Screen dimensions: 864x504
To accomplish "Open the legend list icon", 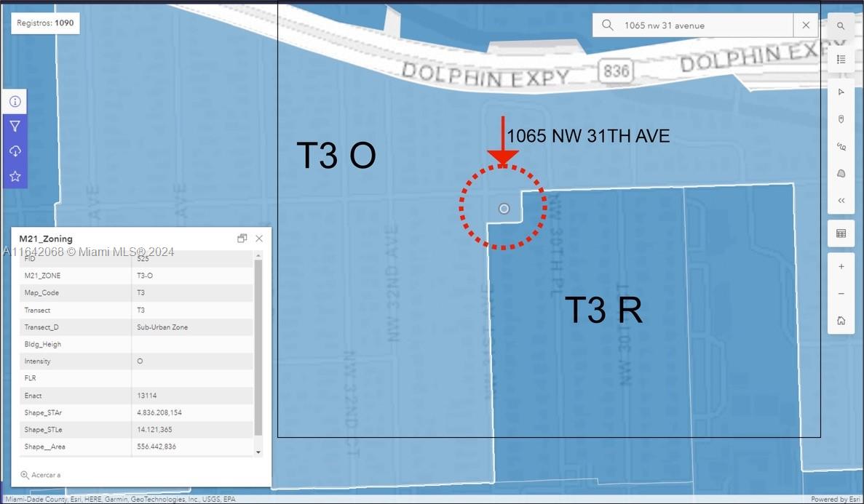I will tap(841, 59).
